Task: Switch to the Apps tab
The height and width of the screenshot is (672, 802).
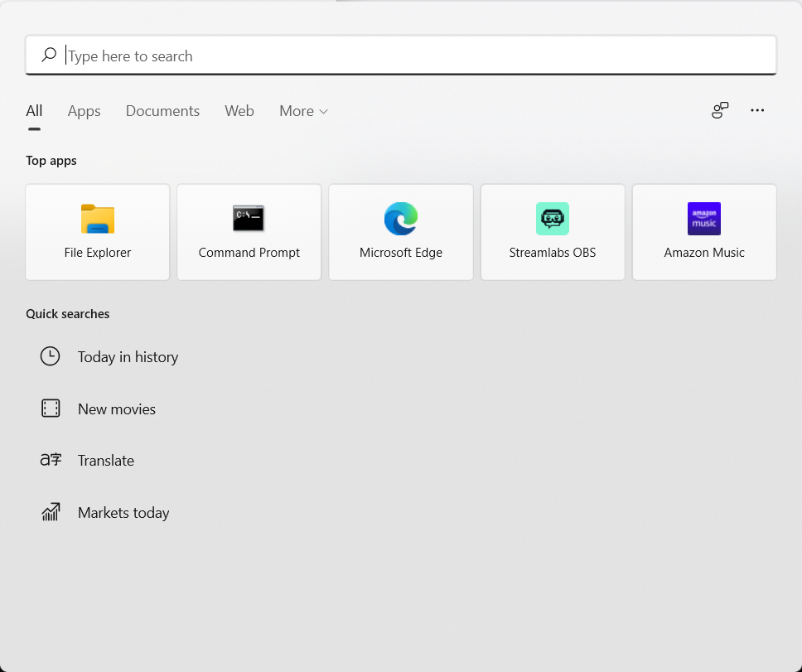Action: [x=84, y=111]
